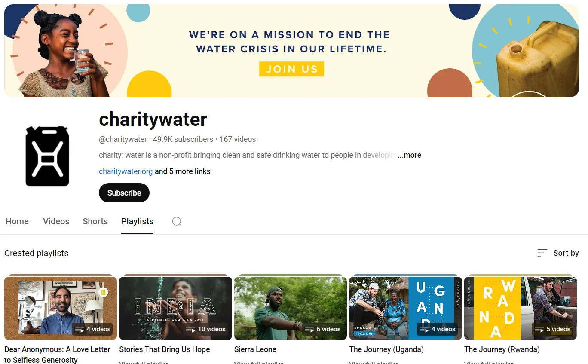Screen dimensions: 588x364
Task: Click playlist icon on Dear Anonymous thumbnail
Action: coord(79,330)
